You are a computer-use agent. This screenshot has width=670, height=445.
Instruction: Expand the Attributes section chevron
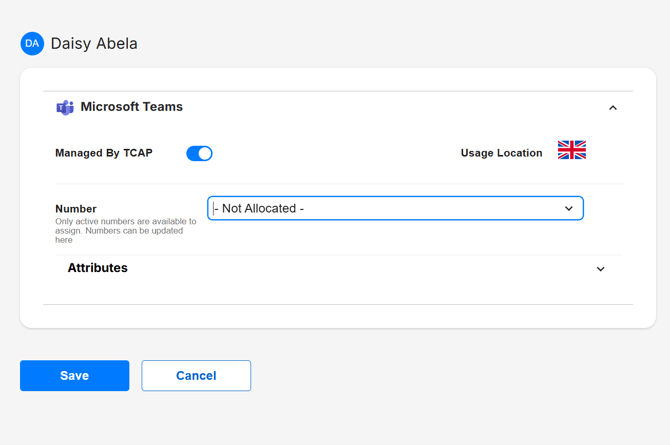pos(600,269)
